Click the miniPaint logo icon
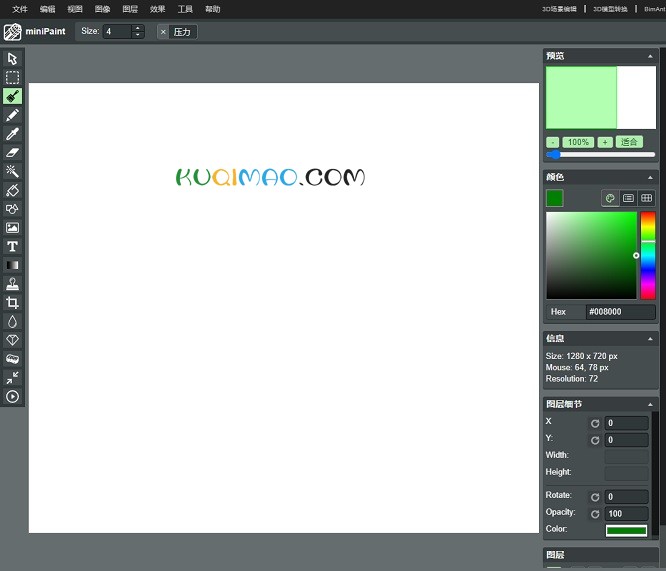 point(12,32)
